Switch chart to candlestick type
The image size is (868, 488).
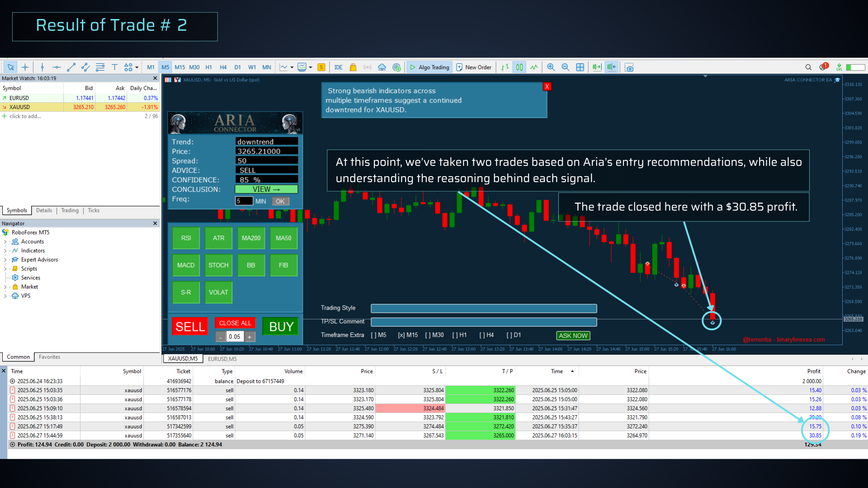tap(519, 67)
